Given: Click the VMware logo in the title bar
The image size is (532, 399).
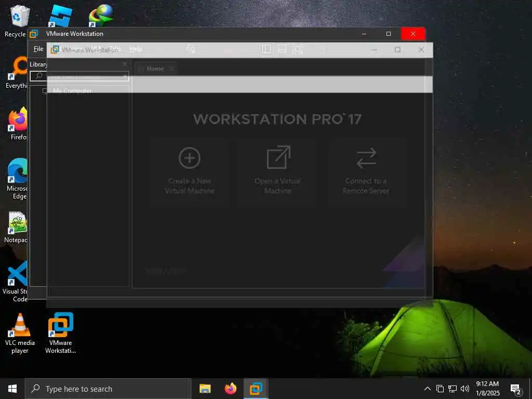Looking at the screenshot, I should (34, 34).
